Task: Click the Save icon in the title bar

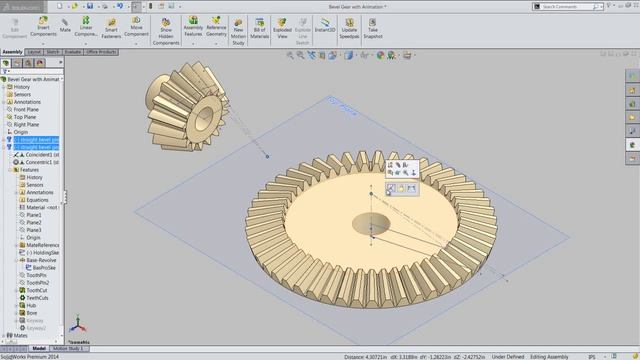Action: click(x=90, y=6)
